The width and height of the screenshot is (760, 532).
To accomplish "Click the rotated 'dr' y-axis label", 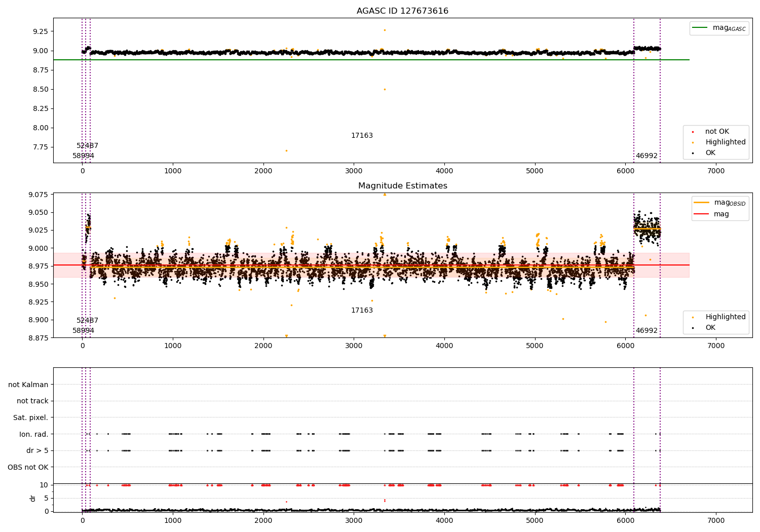I will click(33, 498).
